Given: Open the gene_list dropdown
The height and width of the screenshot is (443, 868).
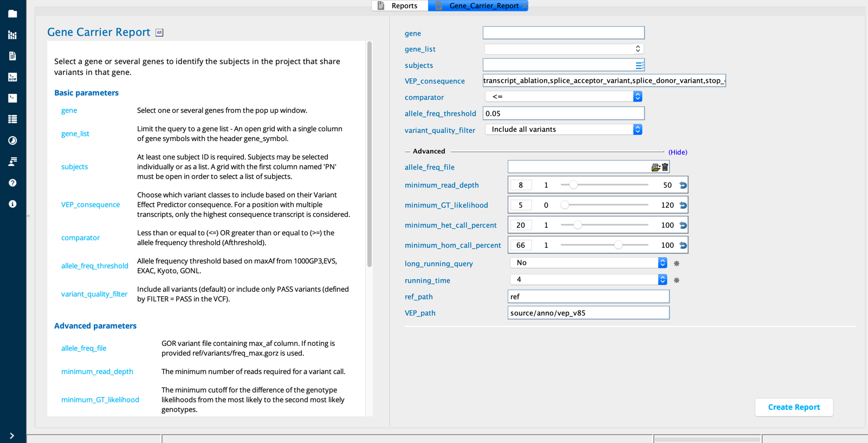Looking at the screenshot, I should (x=564, y=49).
